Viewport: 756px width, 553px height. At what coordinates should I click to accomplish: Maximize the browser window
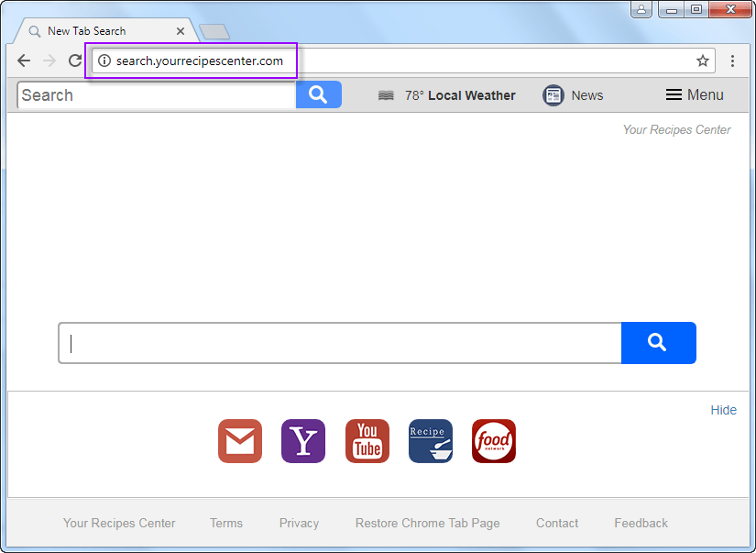696,9
